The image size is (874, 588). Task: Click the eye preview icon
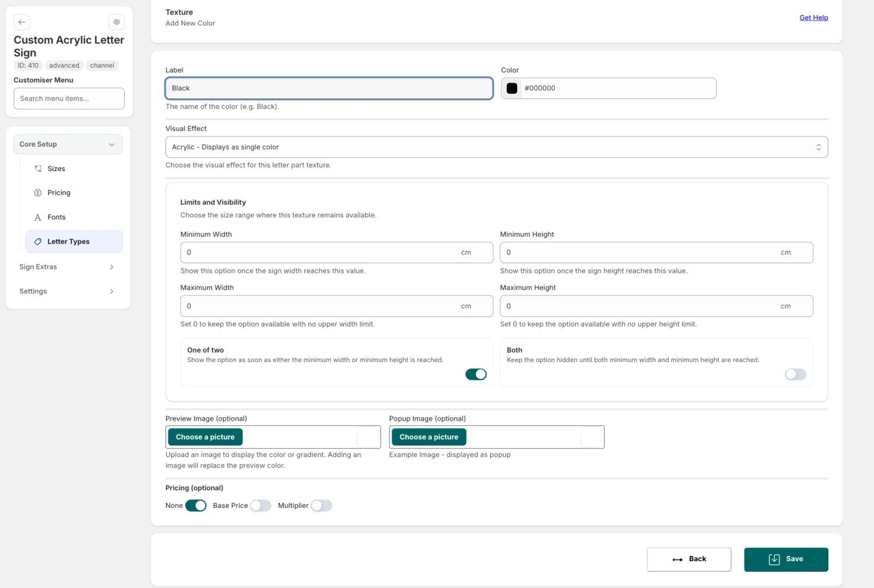(116, 22)
